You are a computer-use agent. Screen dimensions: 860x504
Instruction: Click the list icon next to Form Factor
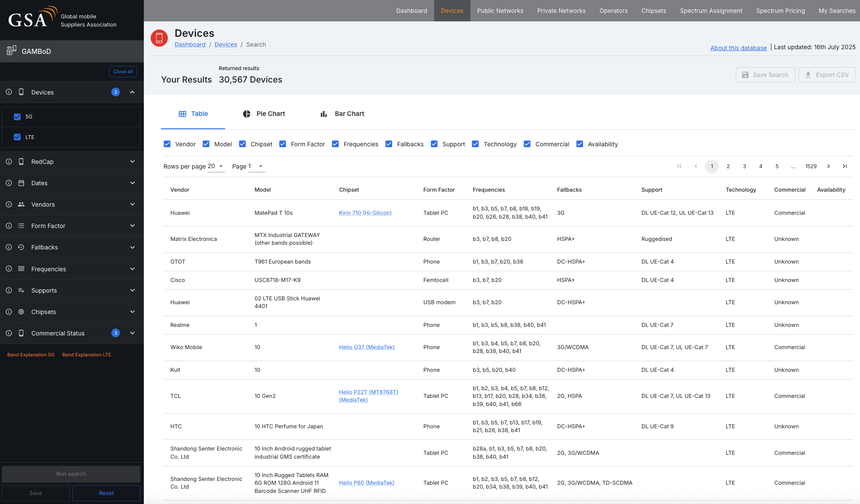pos(21,226)
